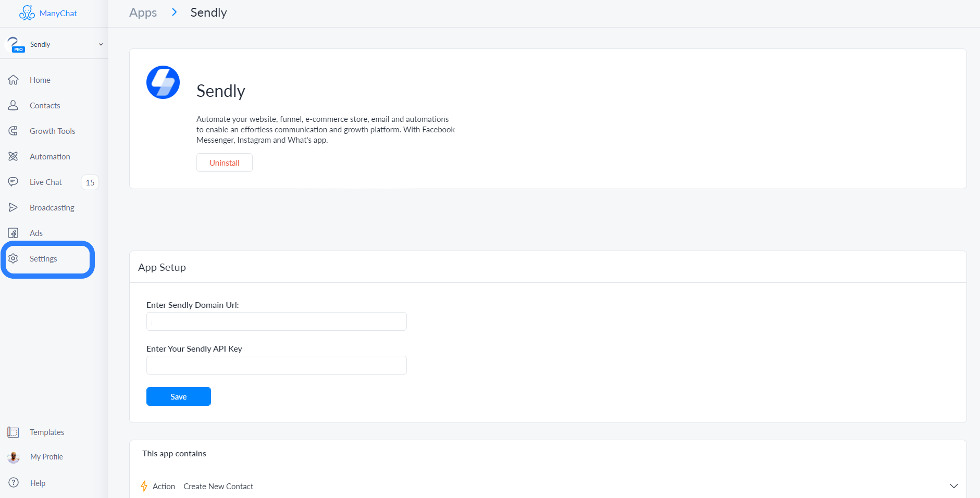980x498 pixels.
Task: Open Ads menu item
Action: (36, 233)
